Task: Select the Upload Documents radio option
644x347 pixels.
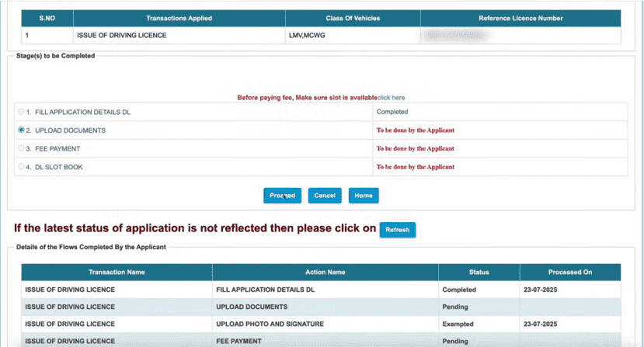Action: tap(21, 130)
